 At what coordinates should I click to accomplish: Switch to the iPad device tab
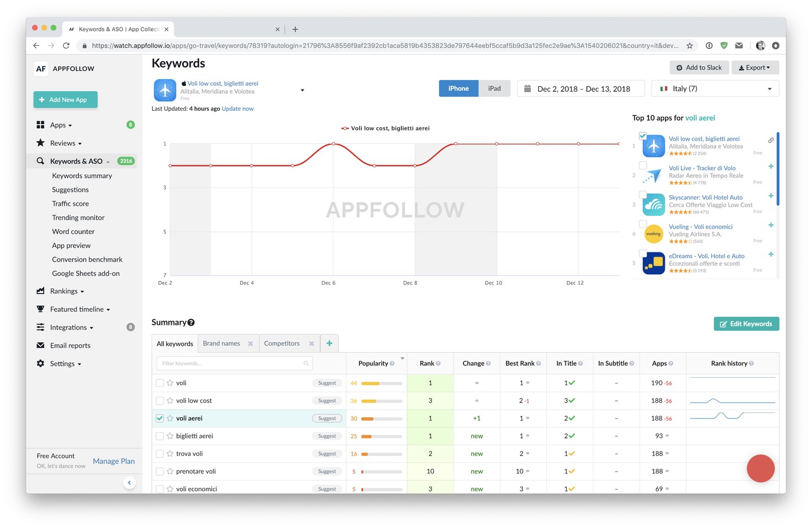point(494,89)
